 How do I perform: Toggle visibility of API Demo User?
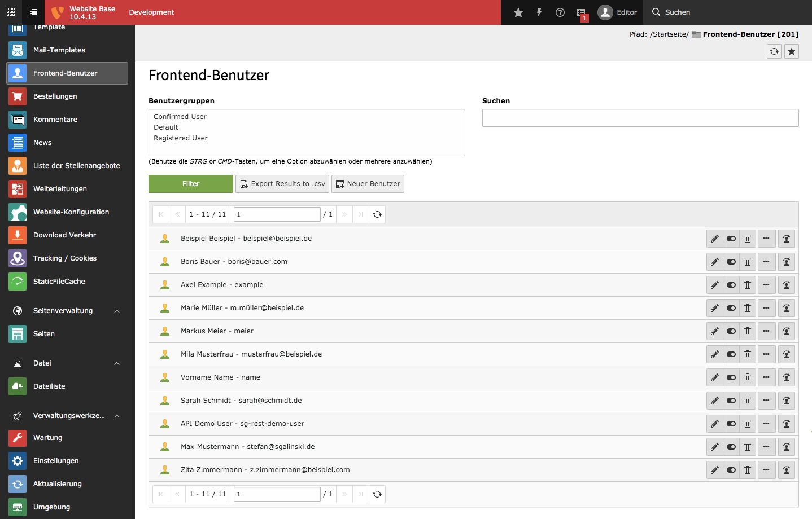731,424
